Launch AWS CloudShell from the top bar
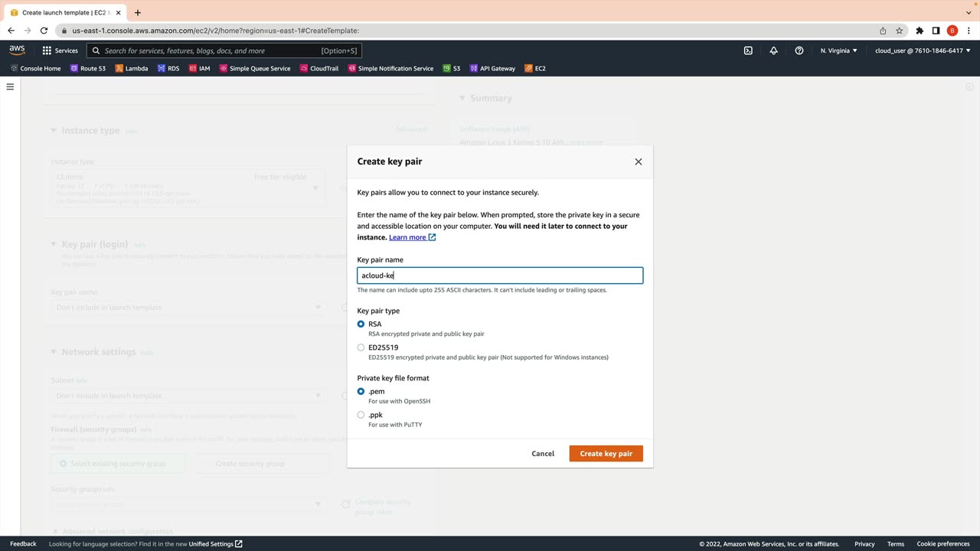Screen dimensions: 980x551 (x=748, y=51)
